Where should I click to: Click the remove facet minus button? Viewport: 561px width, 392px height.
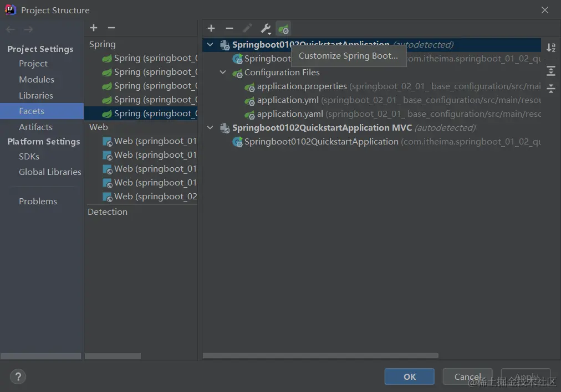click(x=111, y=28)
